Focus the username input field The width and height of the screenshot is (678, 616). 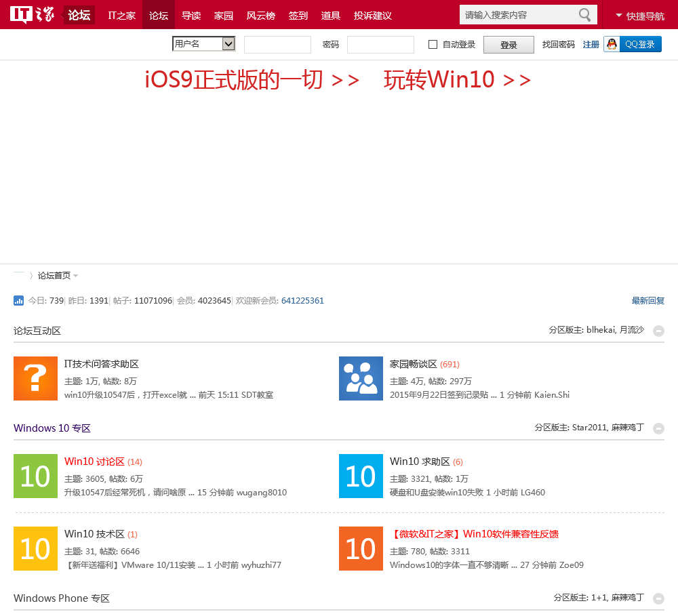tap(277, 45)
